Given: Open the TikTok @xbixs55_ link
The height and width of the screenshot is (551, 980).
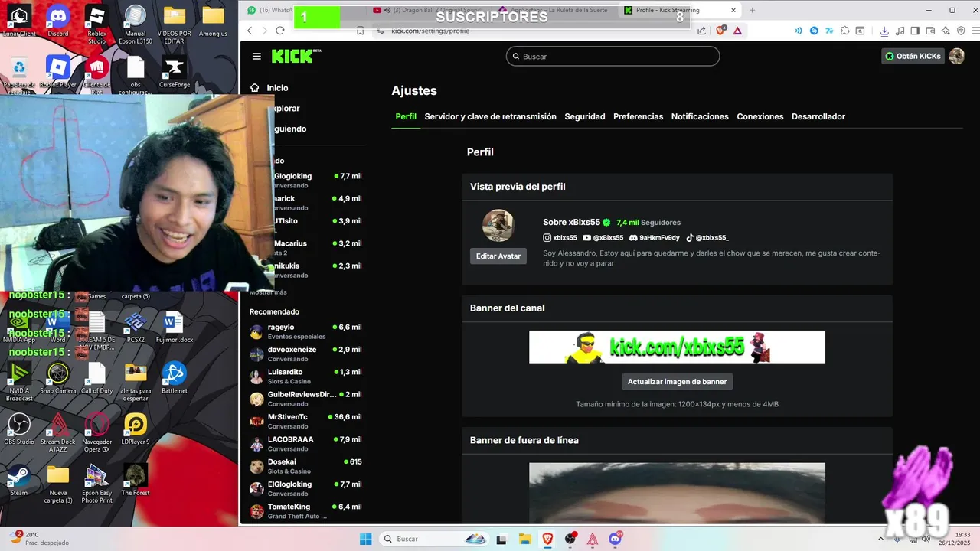Looking at the screenshot, I should [x=707, y=238].
